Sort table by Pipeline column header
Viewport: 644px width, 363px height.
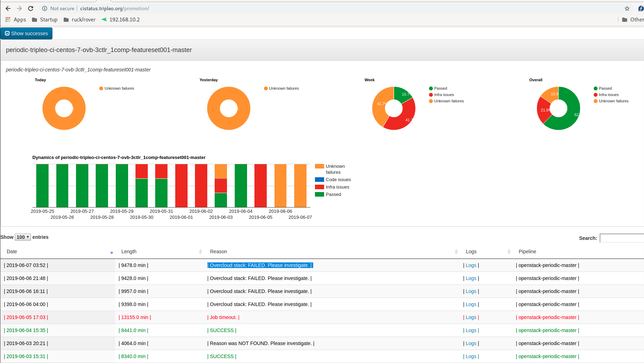pyautogui.click(x=527, y=251)
